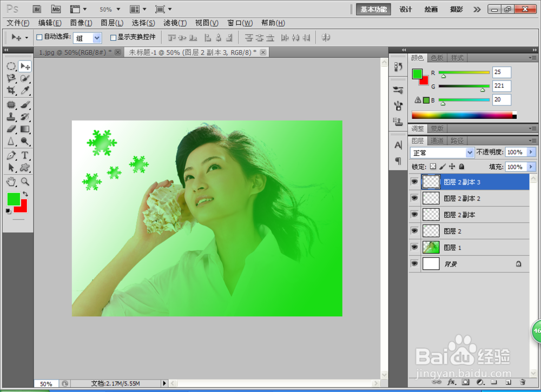
Task: Select the Crop tool
Action: [x=11, y=90]
